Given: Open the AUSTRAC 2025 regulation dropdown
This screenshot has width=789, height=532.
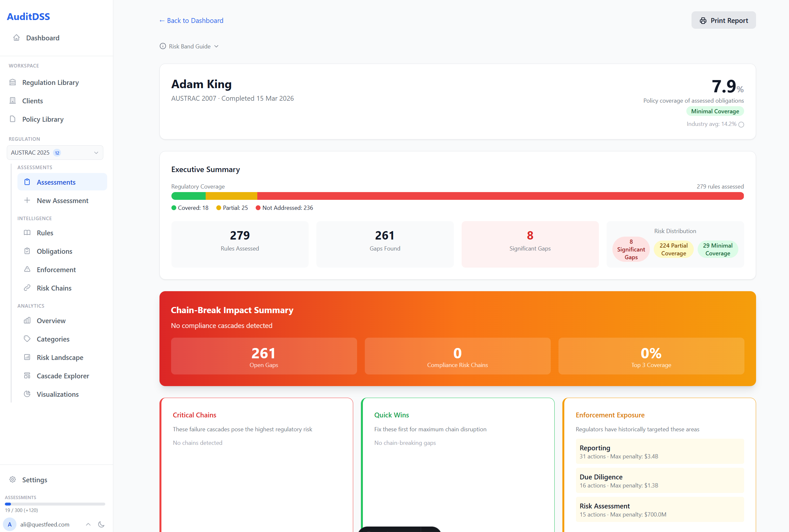Looking at the screenshot, I should [55, 153].
